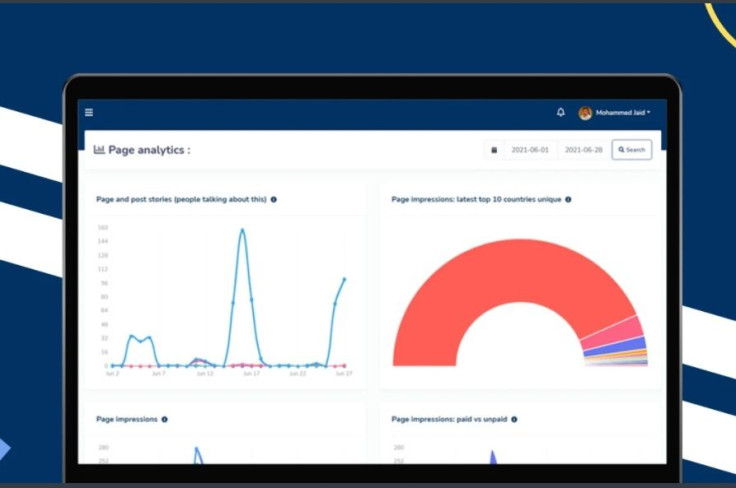Image resolution: width=736 pixels, height=488 pixels.
Task: Click the Page analytics heading
Action: [149, 150]
